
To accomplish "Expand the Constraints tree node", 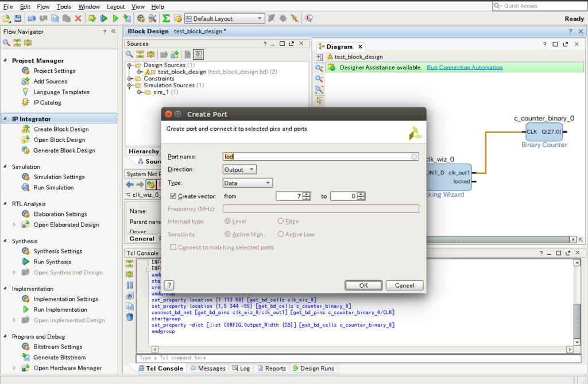I will coord(130,79).
